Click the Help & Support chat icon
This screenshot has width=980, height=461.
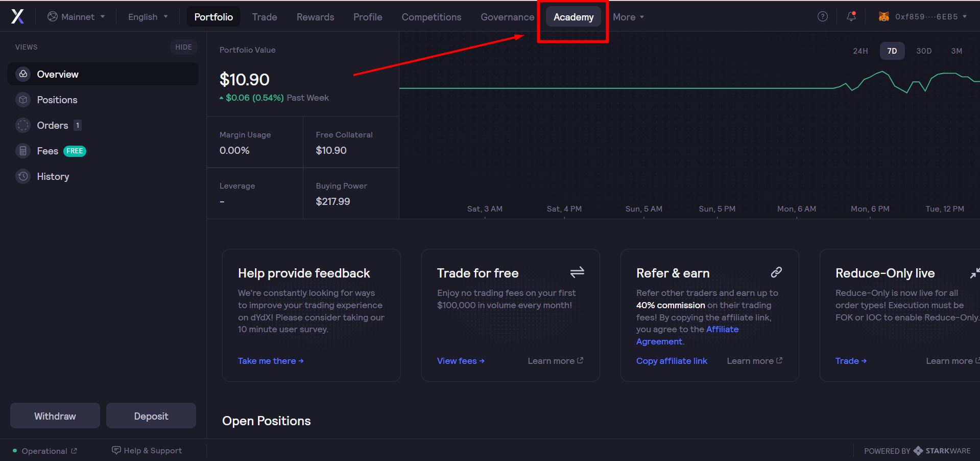click(x=116, y=450)
